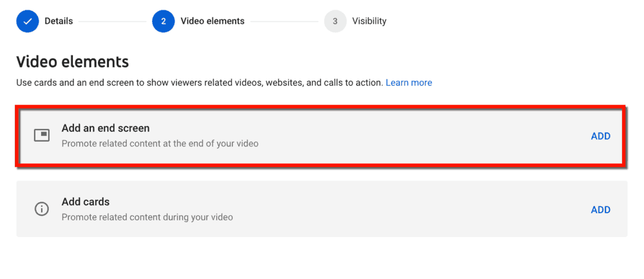Go to the Details step label
The height and width of the screenshot is (279, 644).
coord(59,21)
